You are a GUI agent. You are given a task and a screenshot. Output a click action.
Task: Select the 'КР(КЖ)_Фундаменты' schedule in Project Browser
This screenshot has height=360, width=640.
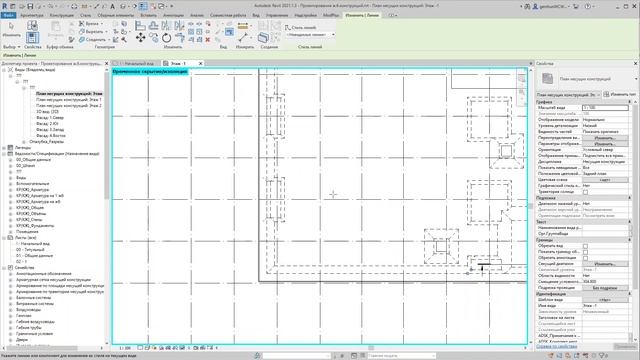point(35,226)
